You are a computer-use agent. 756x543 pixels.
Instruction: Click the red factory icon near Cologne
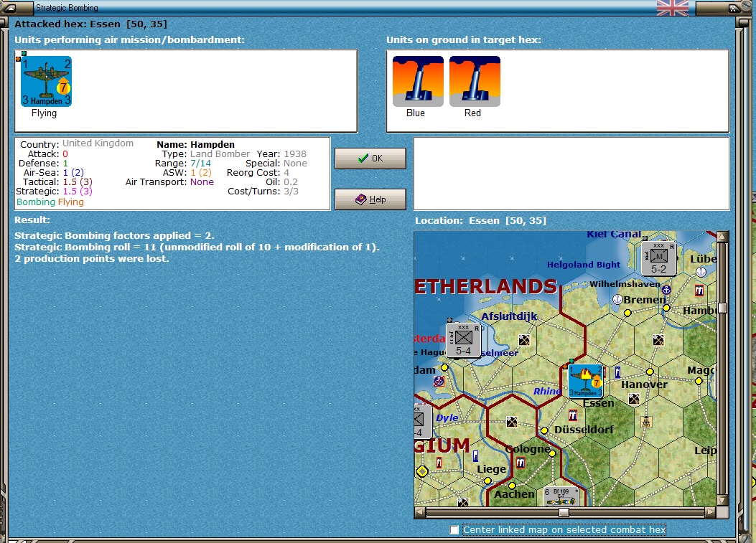(521, 463)
